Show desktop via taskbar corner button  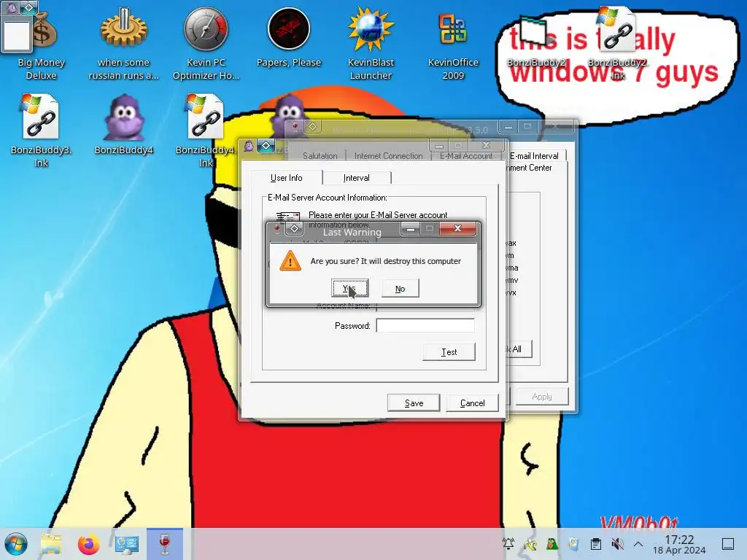[728, 544]
